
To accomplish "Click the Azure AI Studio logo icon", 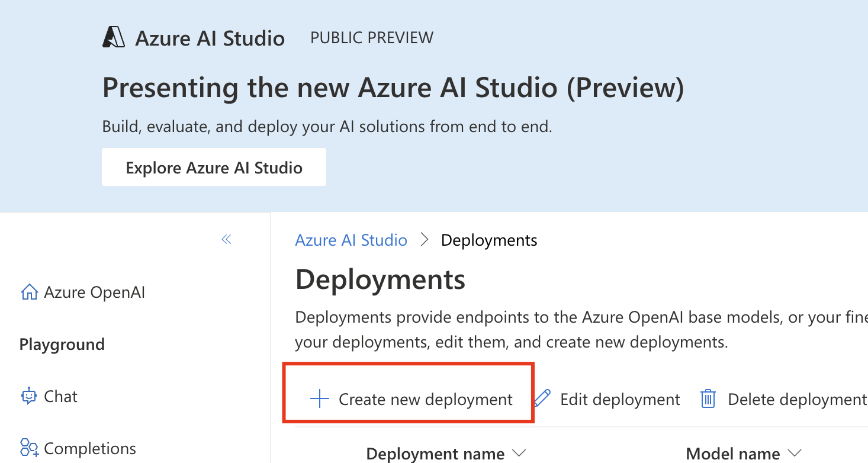I will click(x=114, y=37).
